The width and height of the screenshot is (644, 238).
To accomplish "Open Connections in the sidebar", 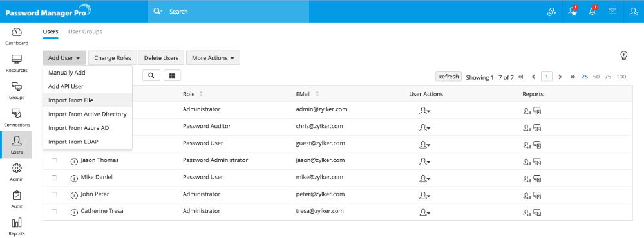I will click(17, 118).
